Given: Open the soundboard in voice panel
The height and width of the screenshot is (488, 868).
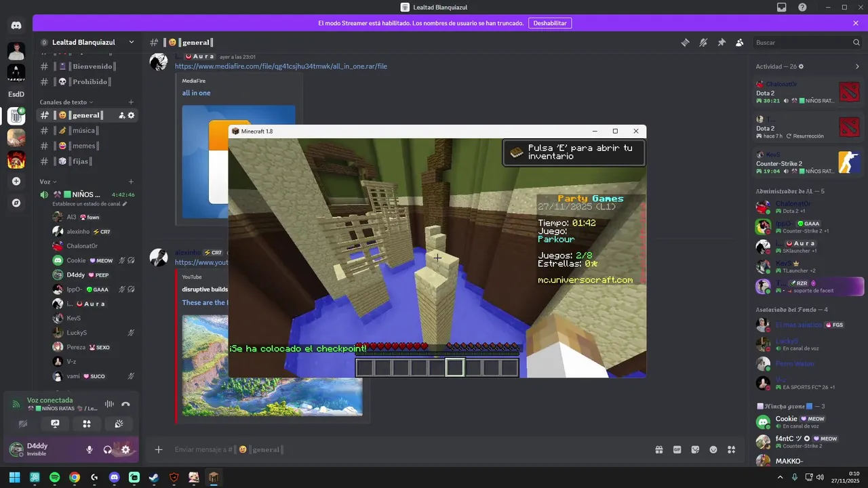Looking at the screenshot, I should click(x=119, y=424).
